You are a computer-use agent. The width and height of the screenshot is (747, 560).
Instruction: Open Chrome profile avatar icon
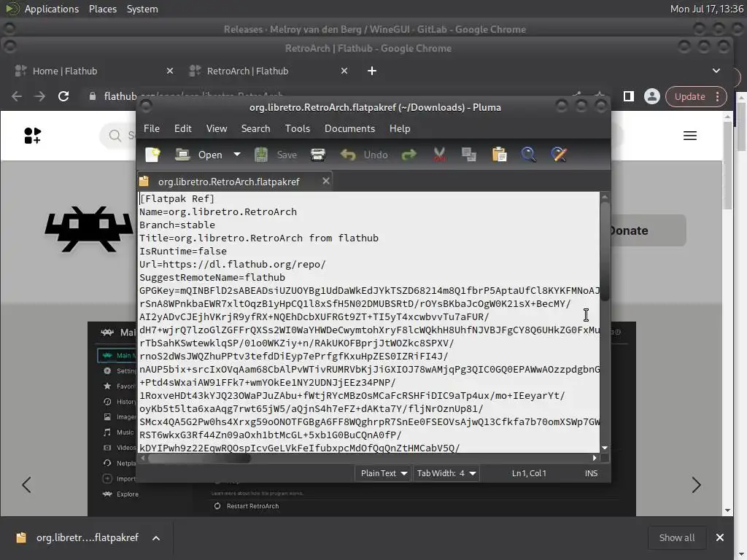[651, 96]
